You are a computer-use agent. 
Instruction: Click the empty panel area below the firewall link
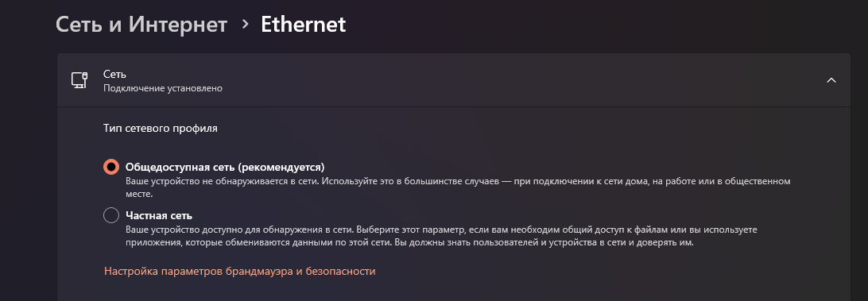pos(454,291)
